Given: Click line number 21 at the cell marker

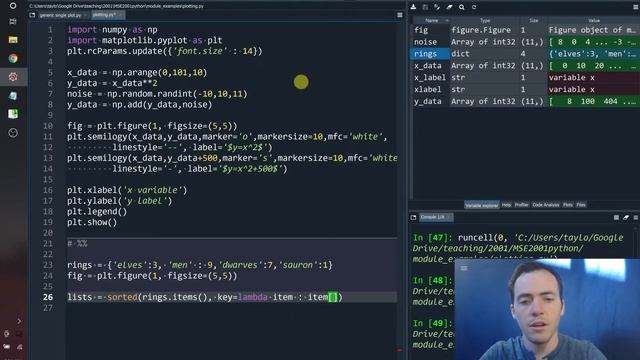Looking at the screenshot, I should (48, 244).
